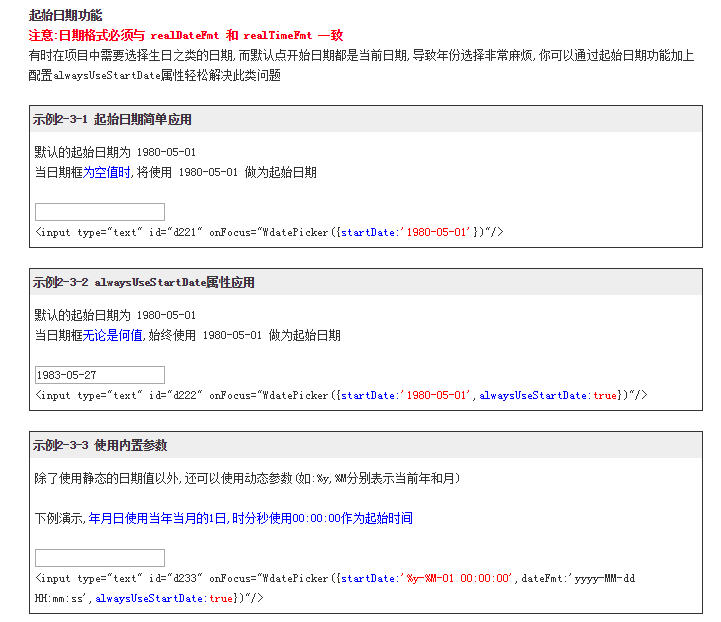Select the code line HH:mm:ss', alwaysUseStartDate:true
This screenshot has height=622, width=721.
[x=149, y=598]
